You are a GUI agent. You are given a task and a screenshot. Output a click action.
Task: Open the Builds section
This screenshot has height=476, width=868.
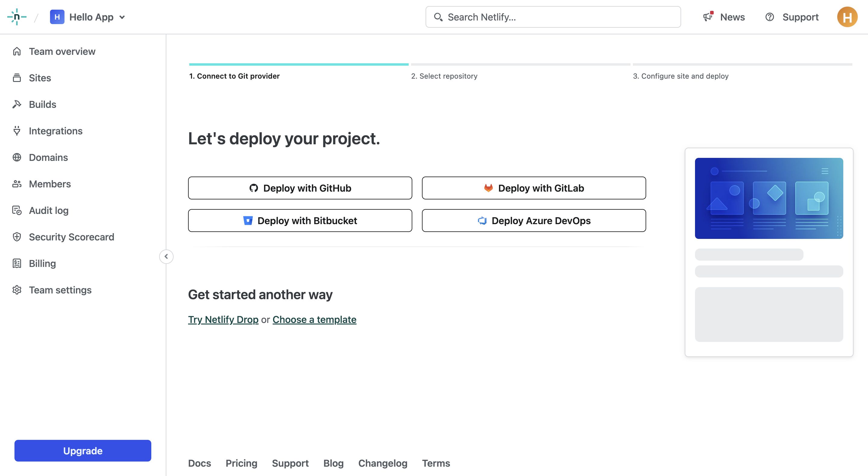[42, 105]
